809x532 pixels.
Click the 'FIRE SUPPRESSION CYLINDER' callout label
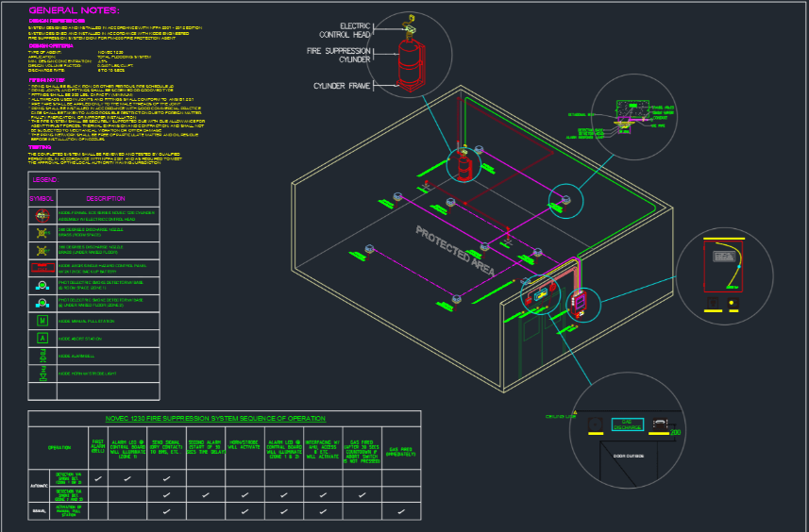(339, 55)
